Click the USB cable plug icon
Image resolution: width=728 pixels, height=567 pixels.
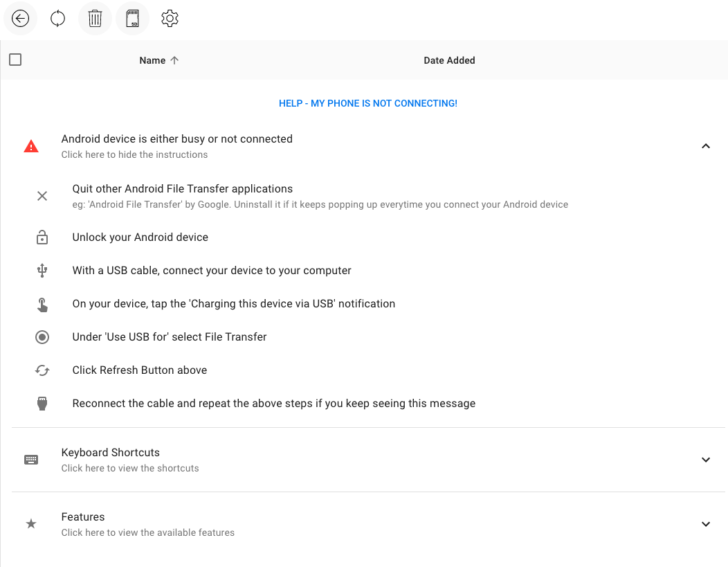pyautogui.click(x=42, y=404)
